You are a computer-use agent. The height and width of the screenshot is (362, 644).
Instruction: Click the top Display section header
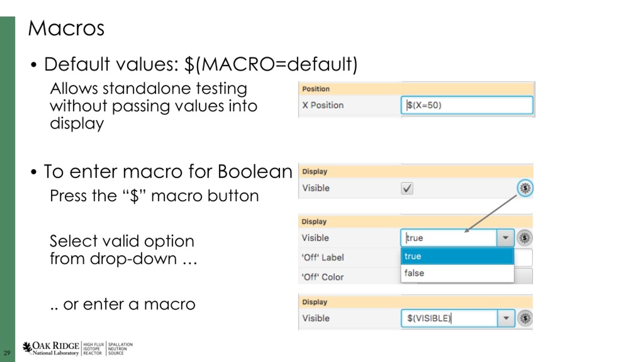point(416,171)
